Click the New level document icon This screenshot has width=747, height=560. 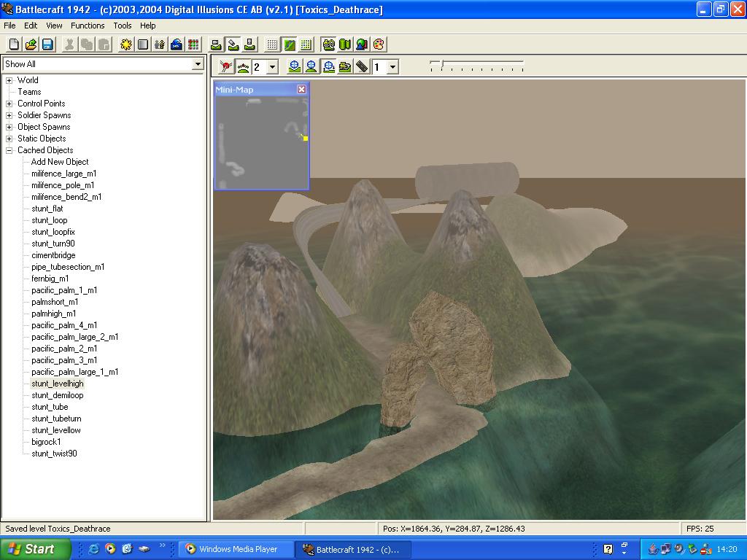coord(14,44)
